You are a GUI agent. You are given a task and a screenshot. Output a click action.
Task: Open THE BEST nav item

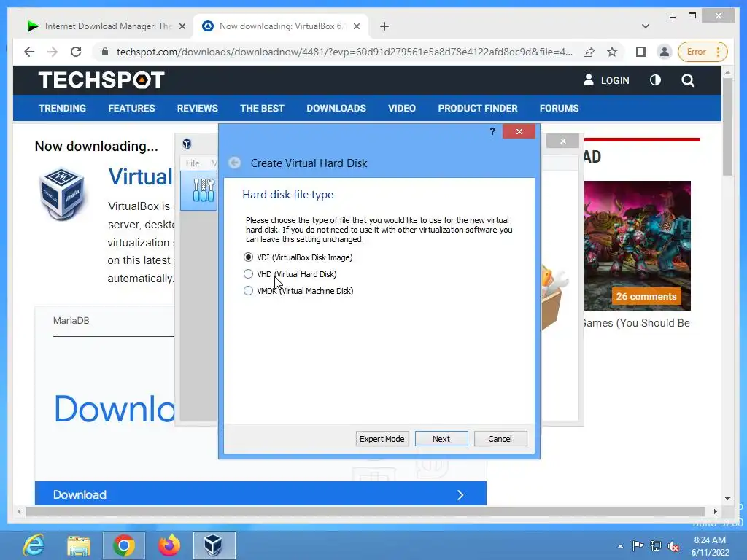(262, 108)
